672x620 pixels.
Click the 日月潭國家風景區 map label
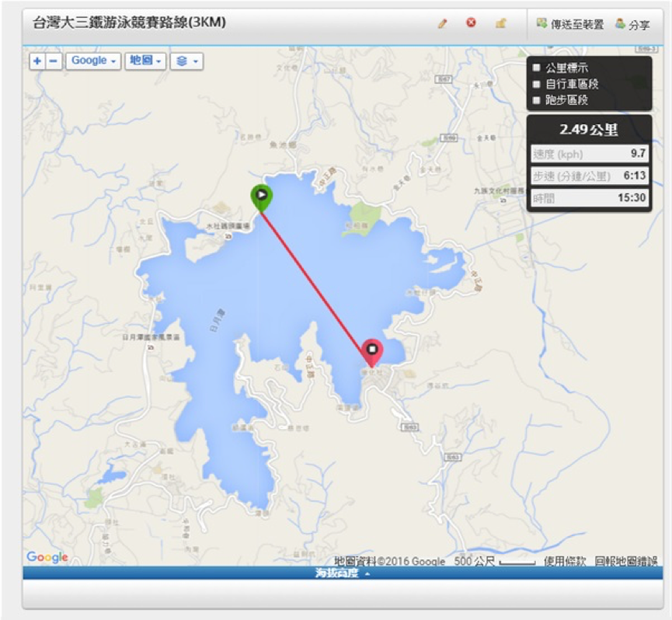pyautogui.click(x=151, y=338)
